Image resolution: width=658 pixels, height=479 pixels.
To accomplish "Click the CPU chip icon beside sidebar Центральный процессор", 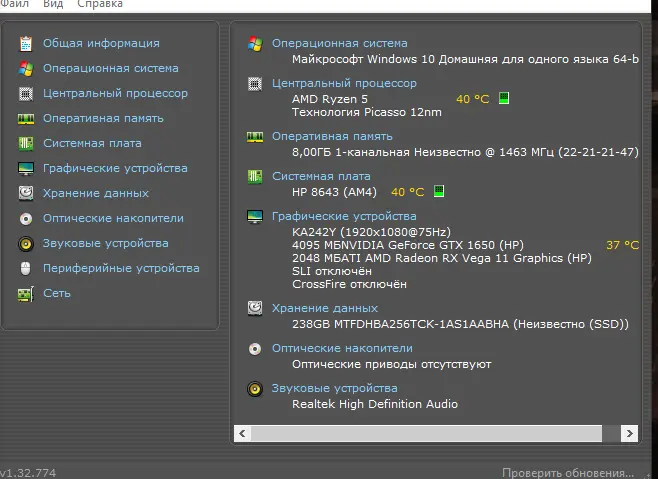I will pos(26,94).
